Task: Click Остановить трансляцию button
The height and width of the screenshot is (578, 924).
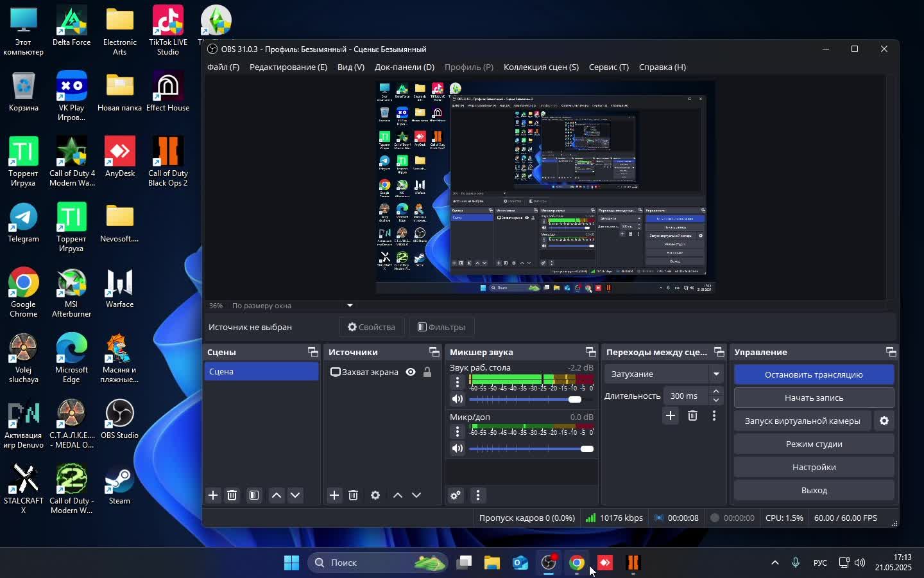Action: [x=814, y=374]
